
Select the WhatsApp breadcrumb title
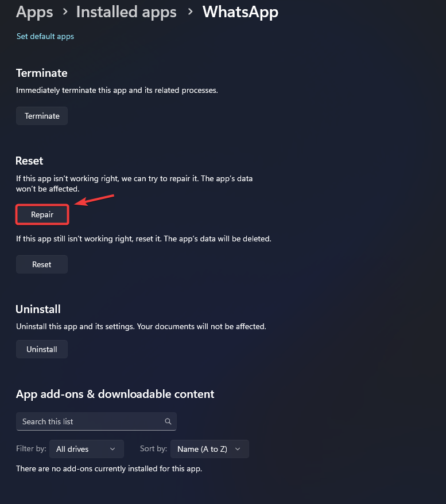(x=240, y=11)
